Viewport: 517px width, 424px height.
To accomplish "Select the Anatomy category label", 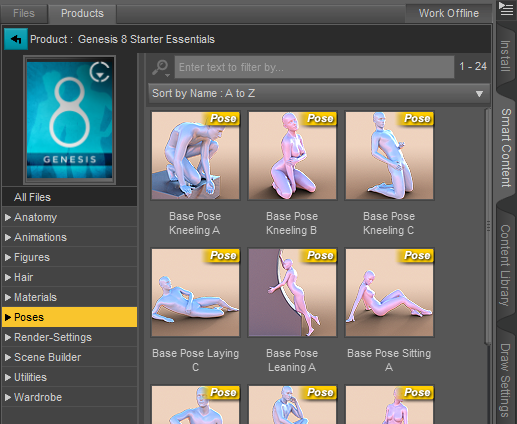I will click(35, 217).
